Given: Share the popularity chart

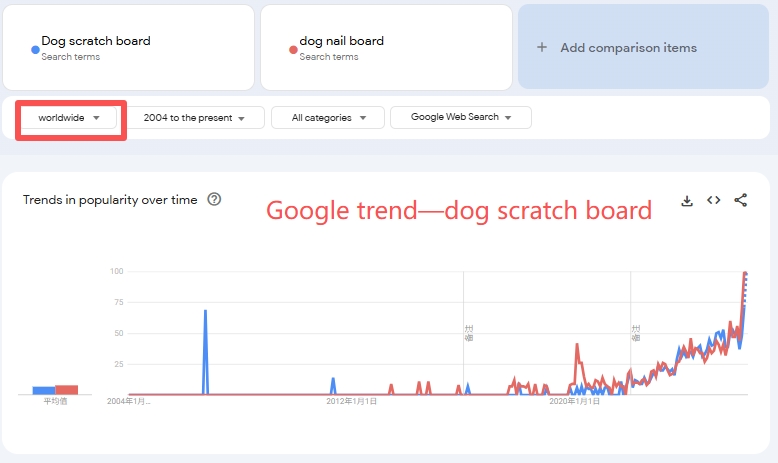Looking at the screenshot, I should click(741, 200).
